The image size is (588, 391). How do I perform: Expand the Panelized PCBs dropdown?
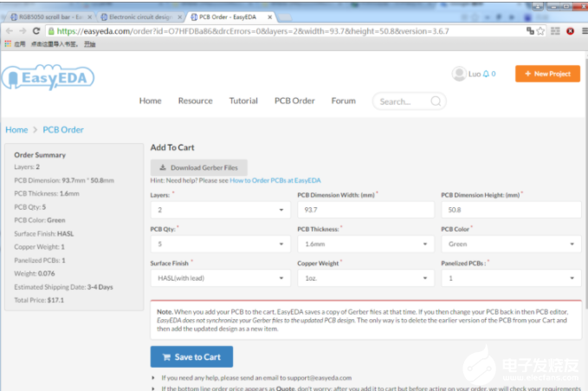pyautogui.click(x=511, y=278)
